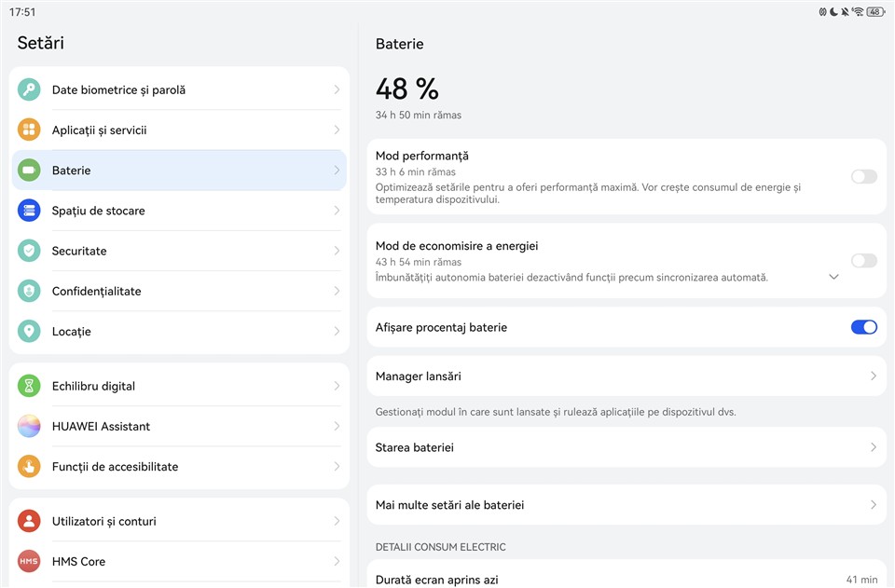The height and width of the screenshot is (588, 895).
Task: Tap the Durată ecran aprins azi row
Action: pos(623,579)
